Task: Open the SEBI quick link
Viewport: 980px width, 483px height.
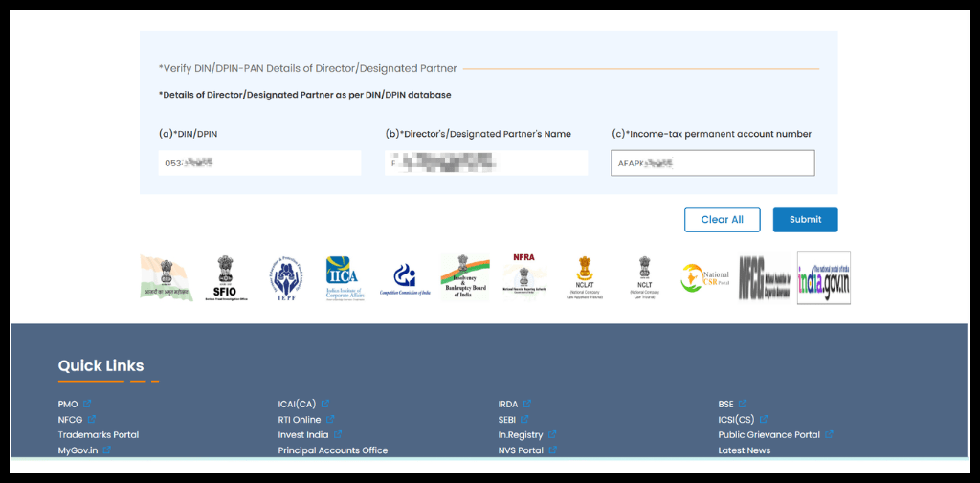Action: click(507, 420)
